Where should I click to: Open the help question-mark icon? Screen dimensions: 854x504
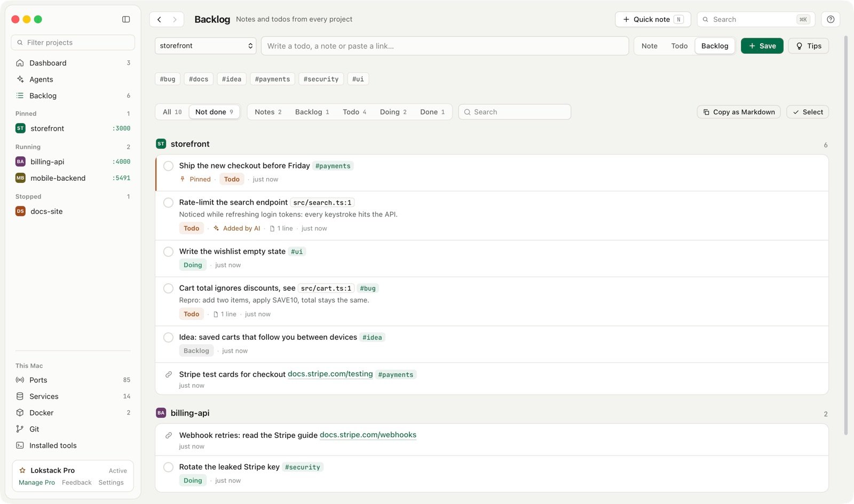pos(831,19)
